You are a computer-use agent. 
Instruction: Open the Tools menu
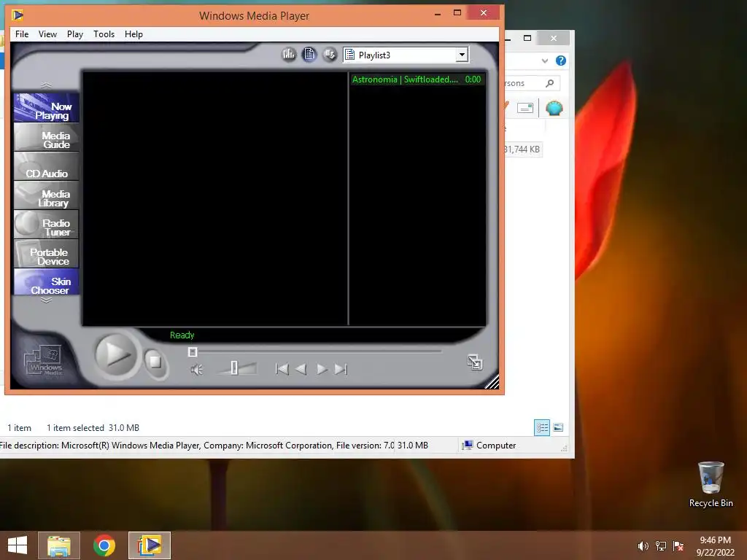tap(104, 34)
